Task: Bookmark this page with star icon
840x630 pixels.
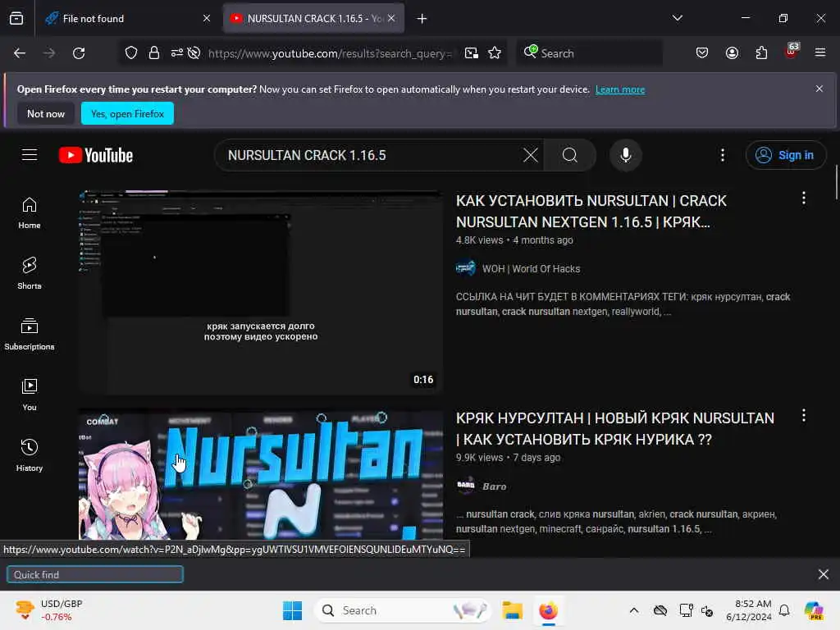Action: coord(495,53)
